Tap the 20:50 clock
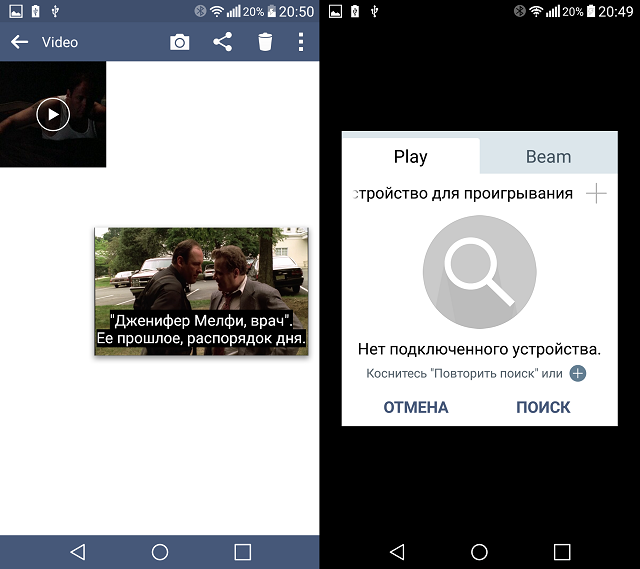The image size is (640, 569). [296, 11]
